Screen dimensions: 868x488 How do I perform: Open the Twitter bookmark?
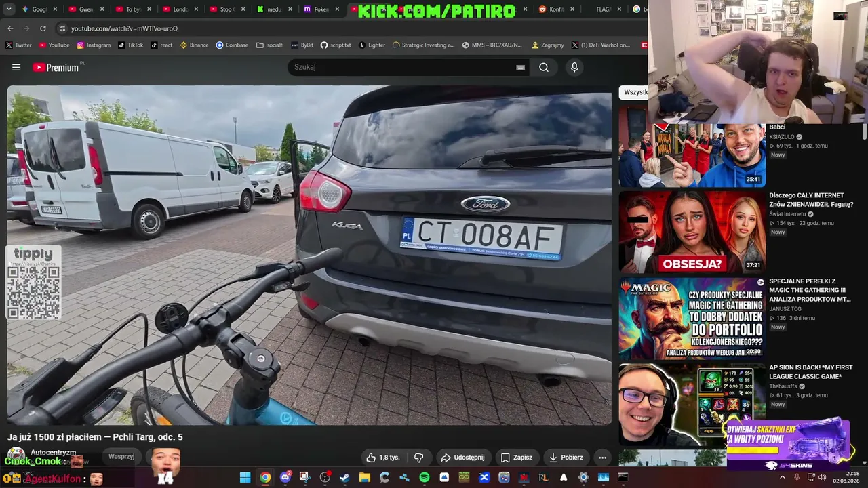click(19, 45)
